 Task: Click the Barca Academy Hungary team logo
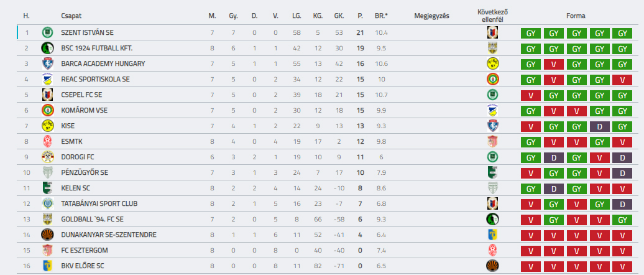point(47,63)
